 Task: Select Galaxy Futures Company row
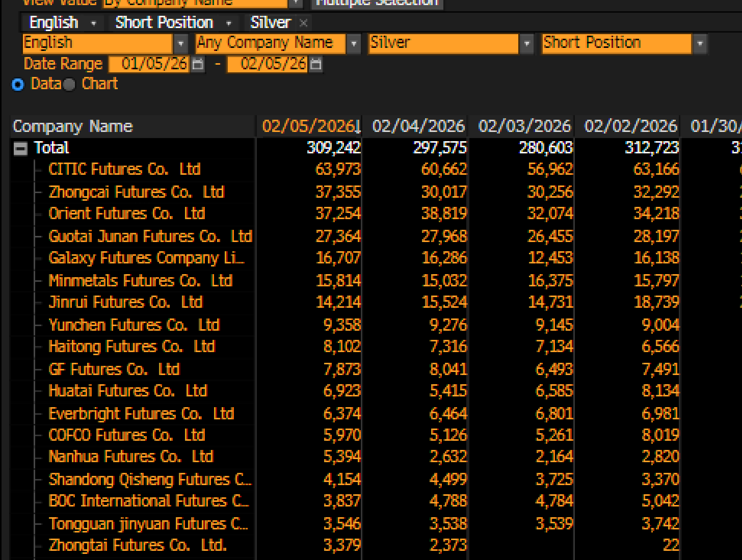pyautogui.click(x=146, y=258)
